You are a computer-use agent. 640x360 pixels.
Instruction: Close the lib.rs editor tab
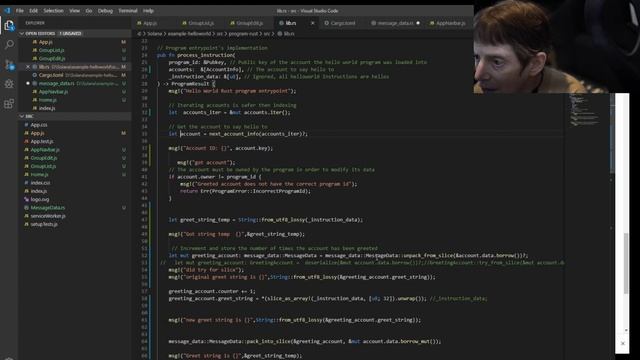[x=312, y=23]
